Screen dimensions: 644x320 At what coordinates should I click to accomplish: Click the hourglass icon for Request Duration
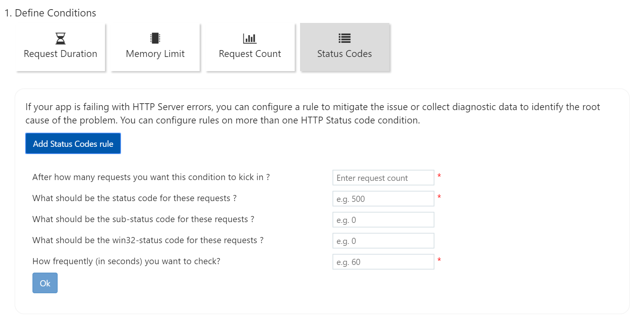(60, 38)
